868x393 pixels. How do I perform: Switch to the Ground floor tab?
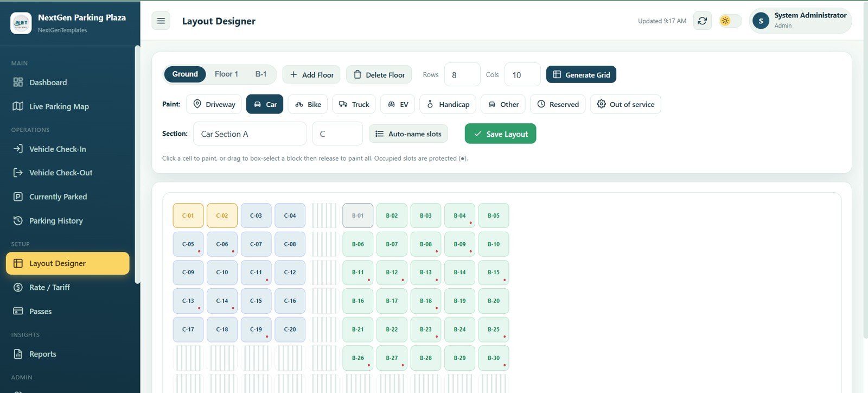point(185,74)
